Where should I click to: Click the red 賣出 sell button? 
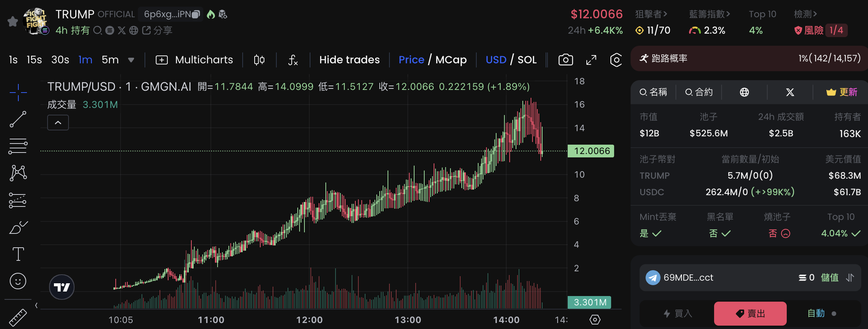pos(750,313)
